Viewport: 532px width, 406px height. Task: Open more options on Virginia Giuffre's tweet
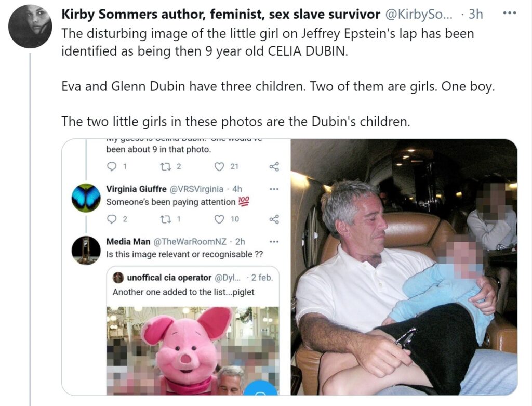(x=274, y=189)
